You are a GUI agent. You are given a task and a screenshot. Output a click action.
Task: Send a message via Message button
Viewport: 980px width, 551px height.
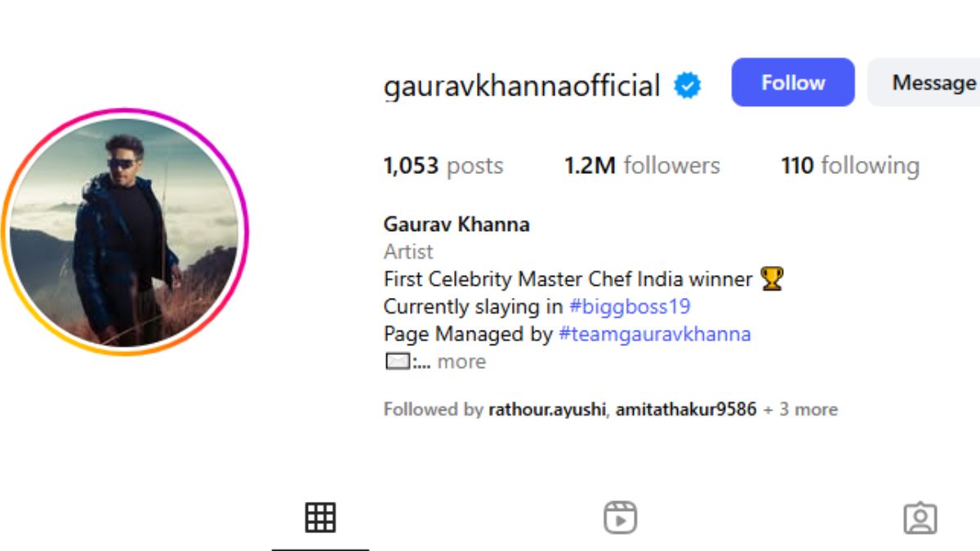point(924,82)
